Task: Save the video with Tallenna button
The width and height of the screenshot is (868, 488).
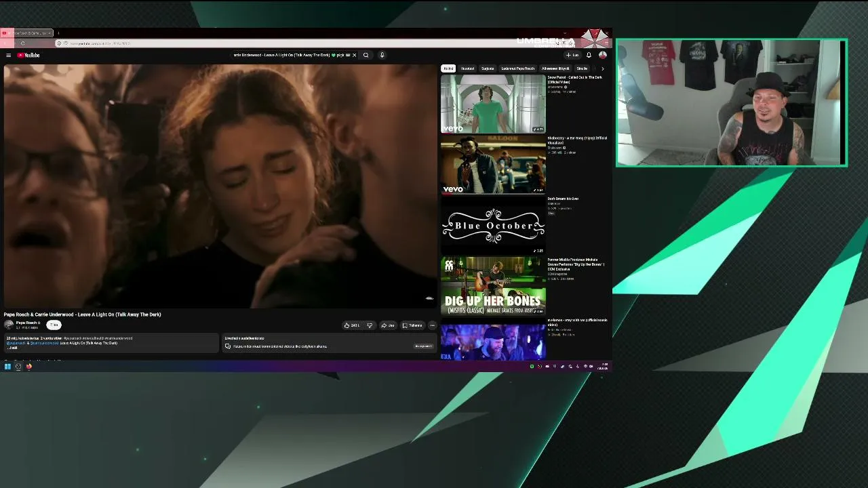Action: point(412,325)
